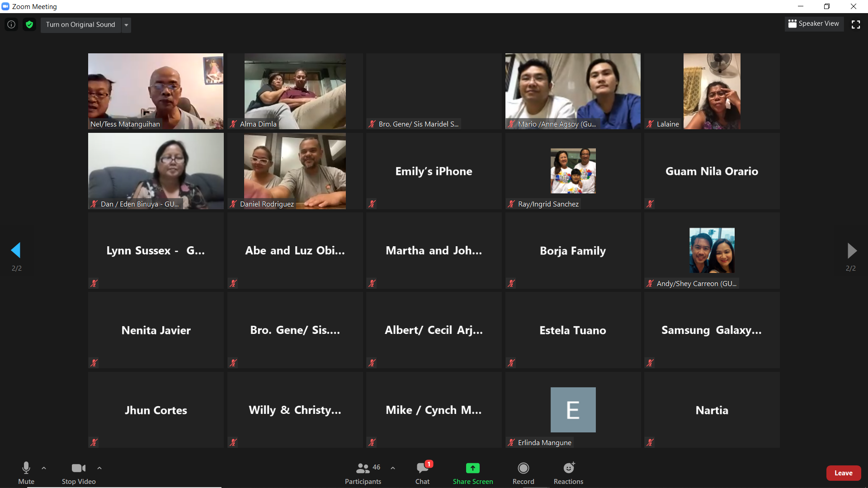
Task: Enter full screen mode icon
Action: point(856,24)
